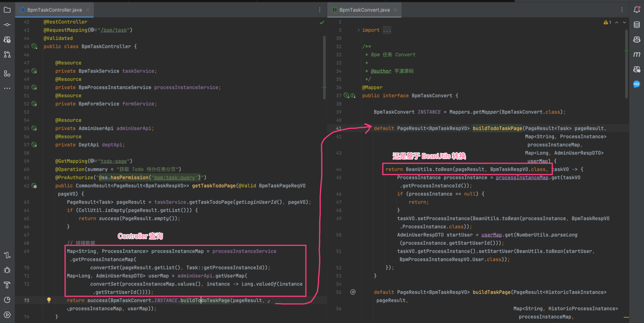This screenshot has height=323, width=644.
Task: Open the left editor tab options menu
Action: pyautogui.click(x=320, y=10)
